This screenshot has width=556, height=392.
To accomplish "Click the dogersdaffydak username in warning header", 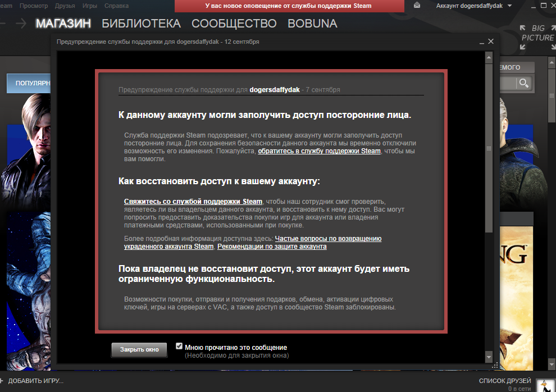I will click(x=275, y=90).
